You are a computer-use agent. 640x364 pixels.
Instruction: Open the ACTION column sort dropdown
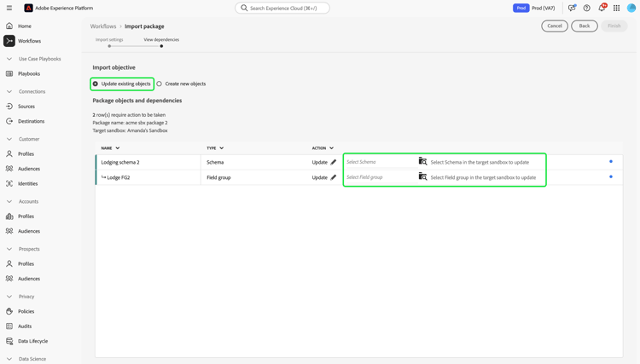pos(331,148)
